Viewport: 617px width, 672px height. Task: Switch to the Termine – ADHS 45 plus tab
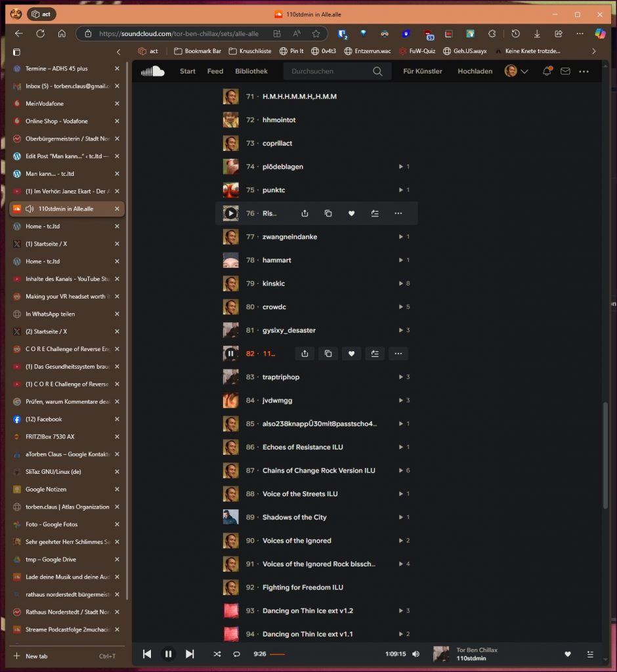click(x=67, y=68)
